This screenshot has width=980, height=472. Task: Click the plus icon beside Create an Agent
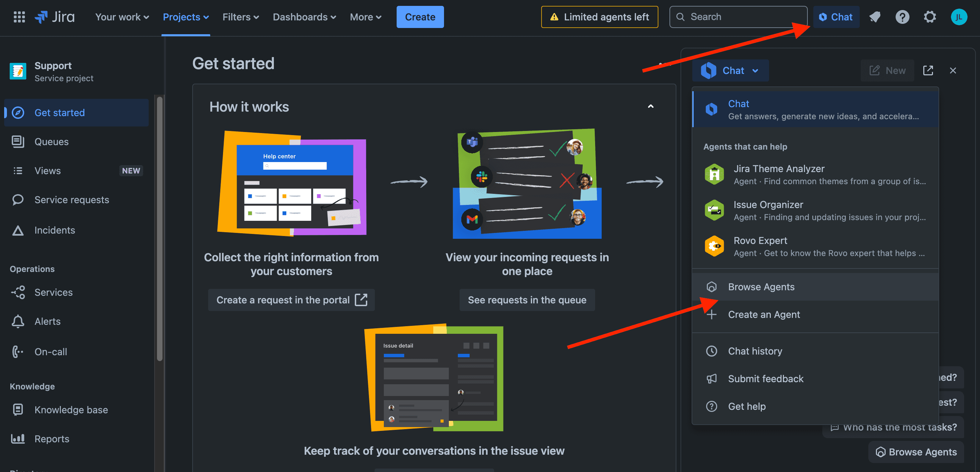(x=711, y=315)
